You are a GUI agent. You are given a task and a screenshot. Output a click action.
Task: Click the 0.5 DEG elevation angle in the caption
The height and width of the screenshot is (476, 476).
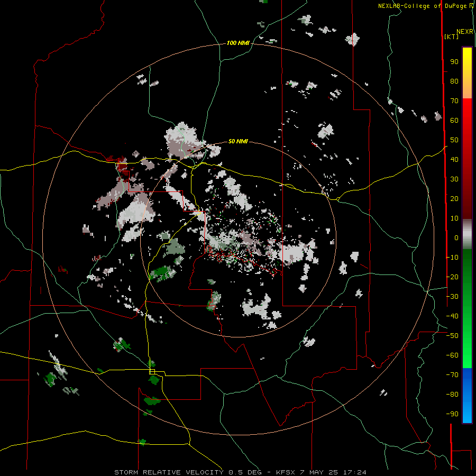click(245, 472)
